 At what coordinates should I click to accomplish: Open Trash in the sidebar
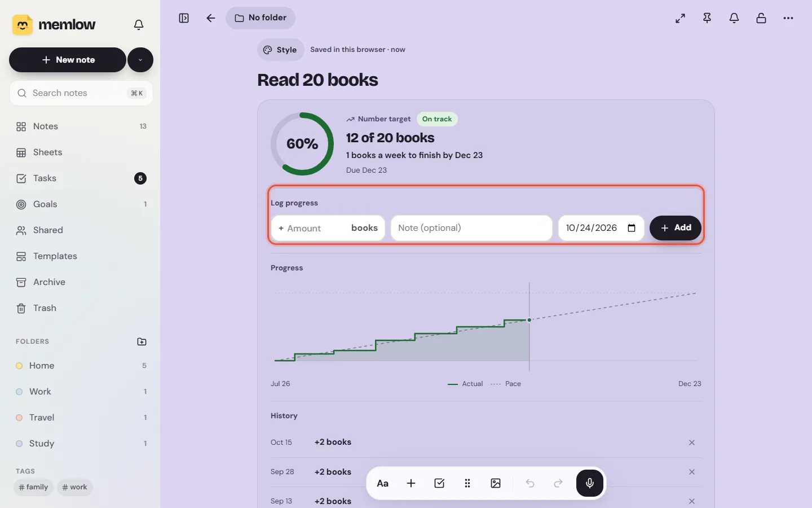81,308
